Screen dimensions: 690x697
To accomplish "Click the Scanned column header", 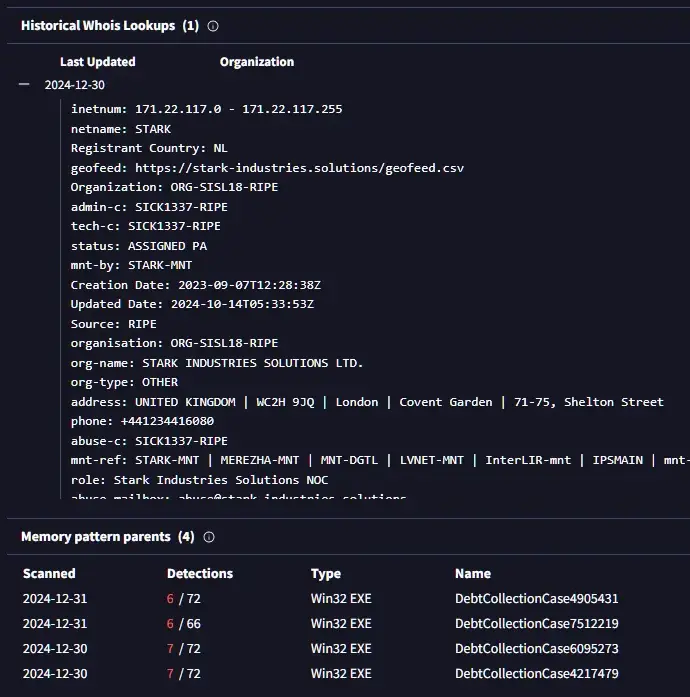I will point(49,574).
